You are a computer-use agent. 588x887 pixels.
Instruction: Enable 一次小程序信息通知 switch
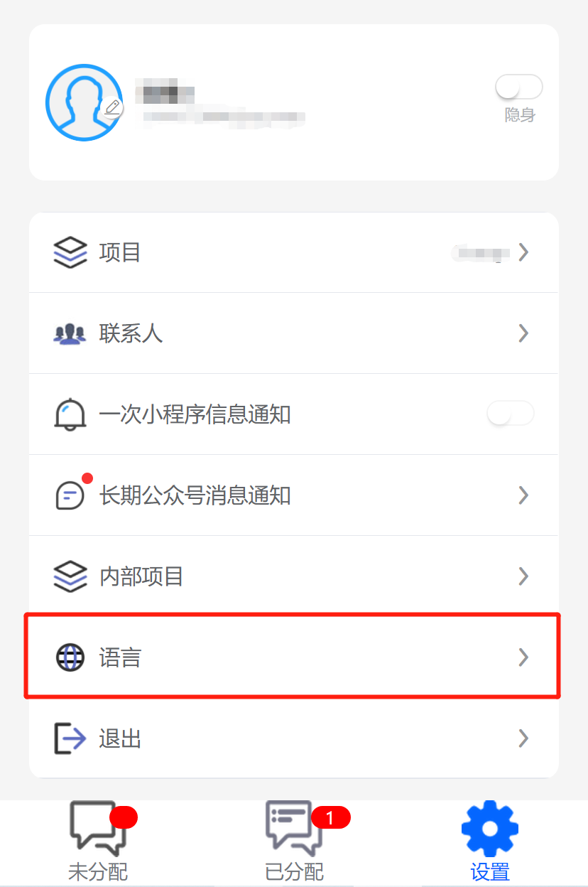click(511, 414)
